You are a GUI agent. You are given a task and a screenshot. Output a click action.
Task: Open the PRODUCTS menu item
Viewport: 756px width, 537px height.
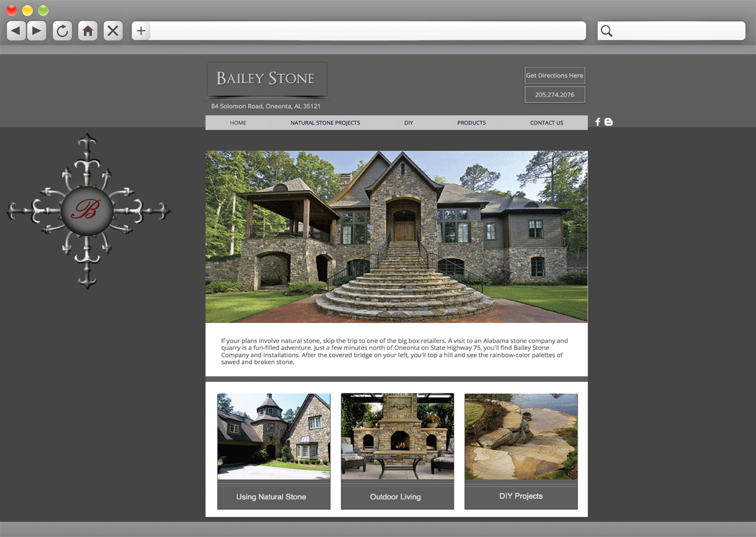click(471, 123)
